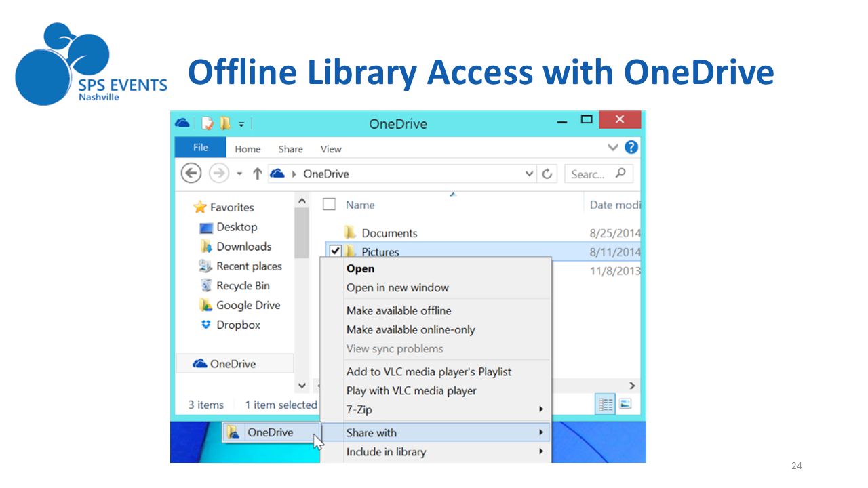The image size is (868, 488).
Task: Click the navigation pane scroll down arrow
Action: (x=302, y=386)
